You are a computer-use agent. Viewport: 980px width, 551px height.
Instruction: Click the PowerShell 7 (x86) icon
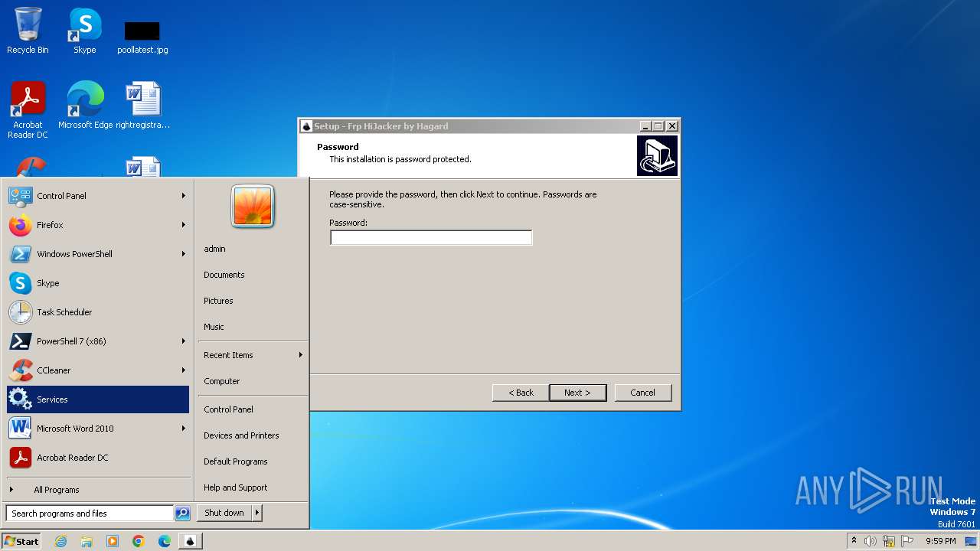(x=20, y=341)
